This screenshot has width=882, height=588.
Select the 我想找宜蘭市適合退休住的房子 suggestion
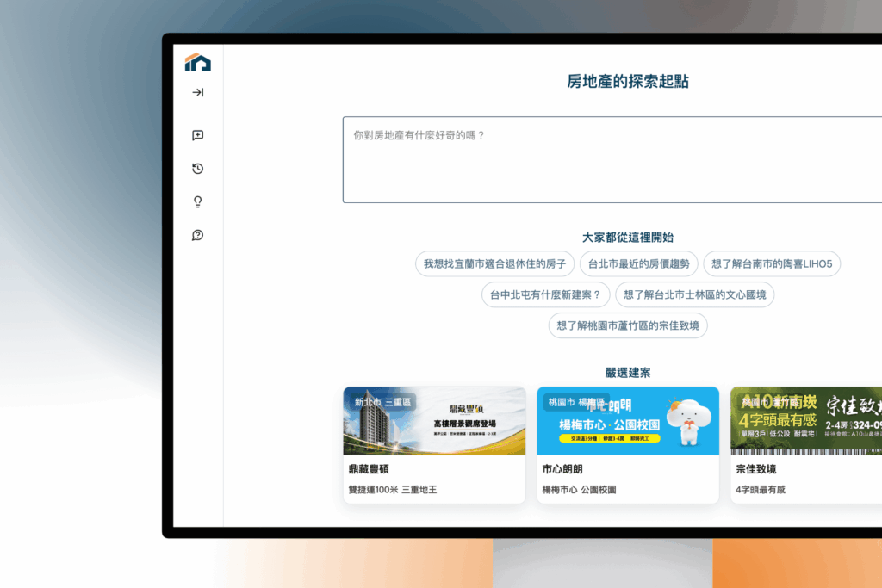pos(494,264)
